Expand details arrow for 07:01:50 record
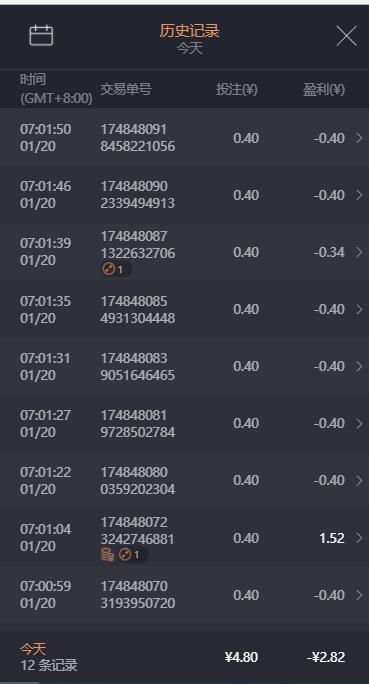Image resolution: width=369 pixels, height=684 pixels. point(359,138)
